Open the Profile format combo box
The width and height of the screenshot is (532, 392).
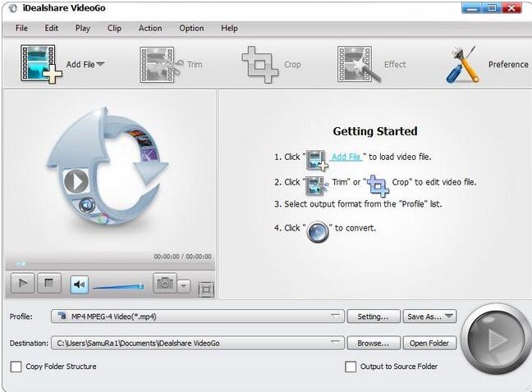(198, 317)
